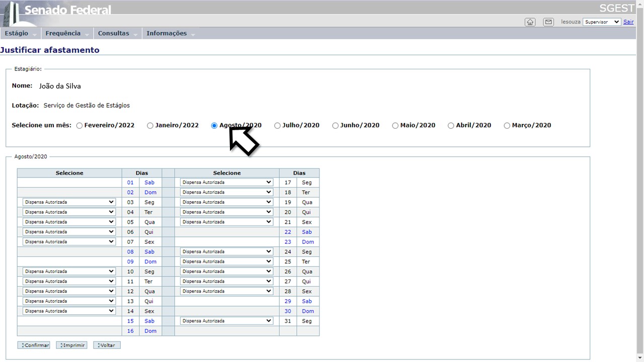Pick the Maio/2020 radio option

395,126
